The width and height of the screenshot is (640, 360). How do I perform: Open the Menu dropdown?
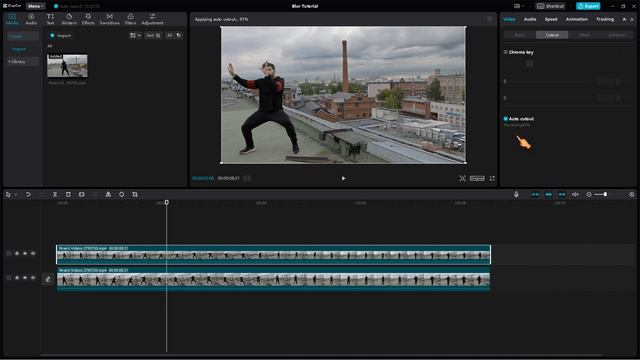pos(35,6)
